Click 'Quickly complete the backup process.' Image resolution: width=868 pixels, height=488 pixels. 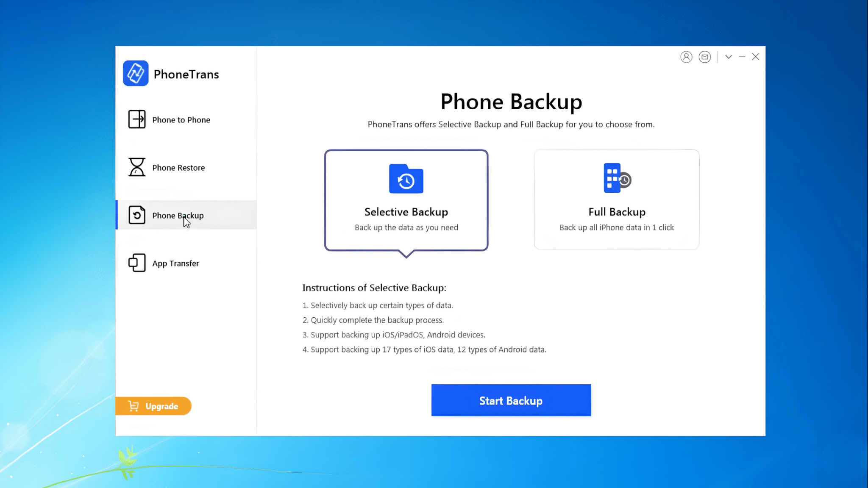377,320
